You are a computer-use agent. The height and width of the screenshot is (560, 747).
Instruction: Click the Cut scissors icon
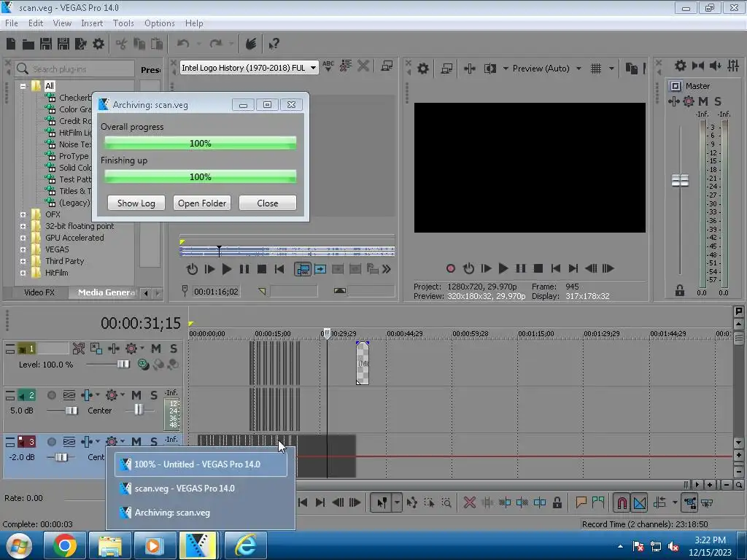coord(122,44)
